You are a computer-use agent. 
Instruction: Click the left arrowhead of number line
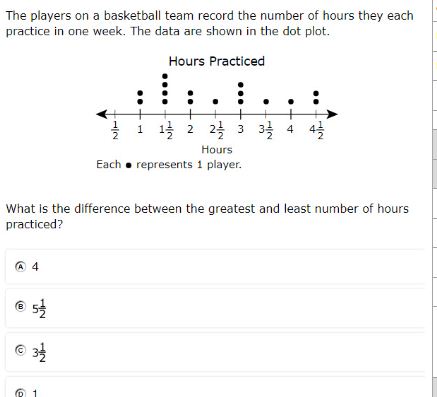101,114
